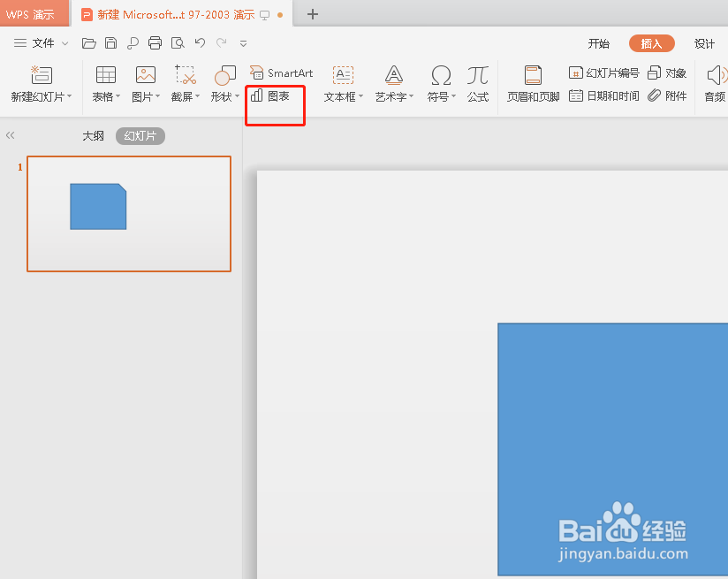
Task: Click the blue rectangle shape on slide
Action: 613,449
